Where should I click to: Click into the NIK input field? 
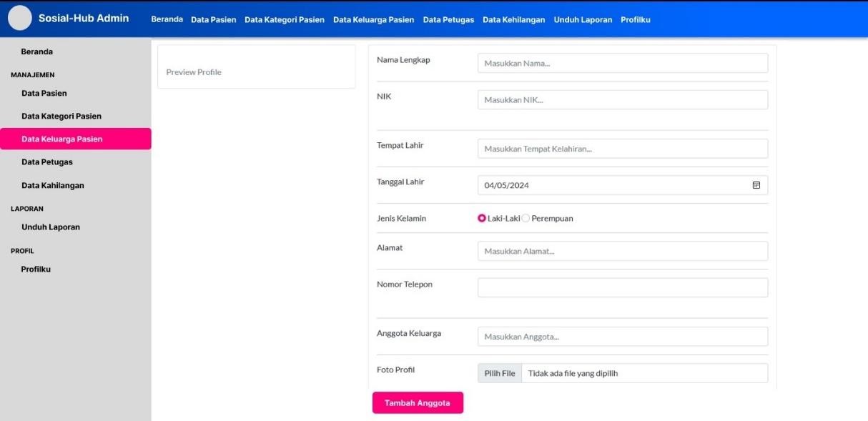click(x=622, y=99)
